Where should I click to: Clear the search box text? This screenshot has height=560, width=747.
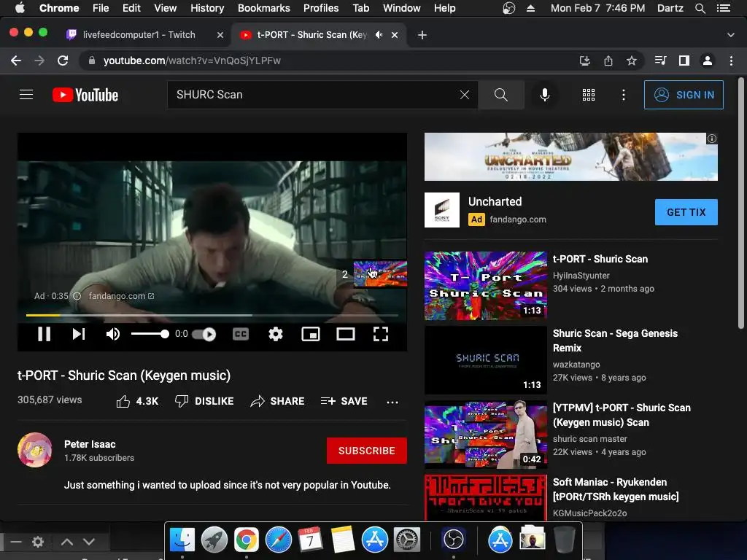(465, 95)
